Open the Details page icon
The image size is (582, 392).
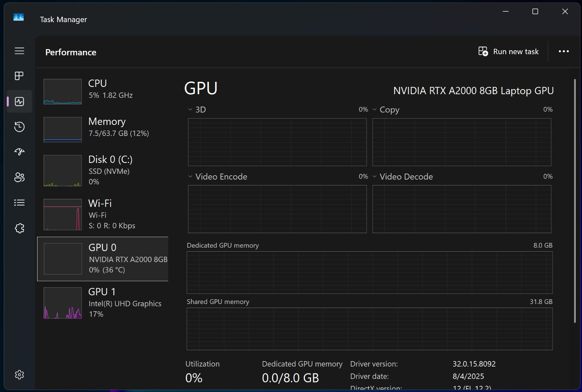point(19,203)
